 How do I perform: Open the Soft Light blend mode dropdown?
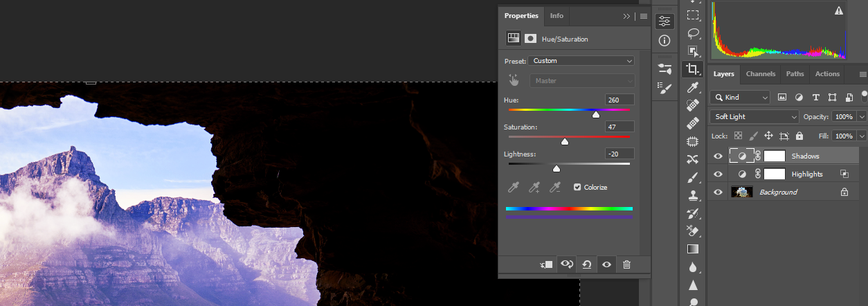point(754,117)
